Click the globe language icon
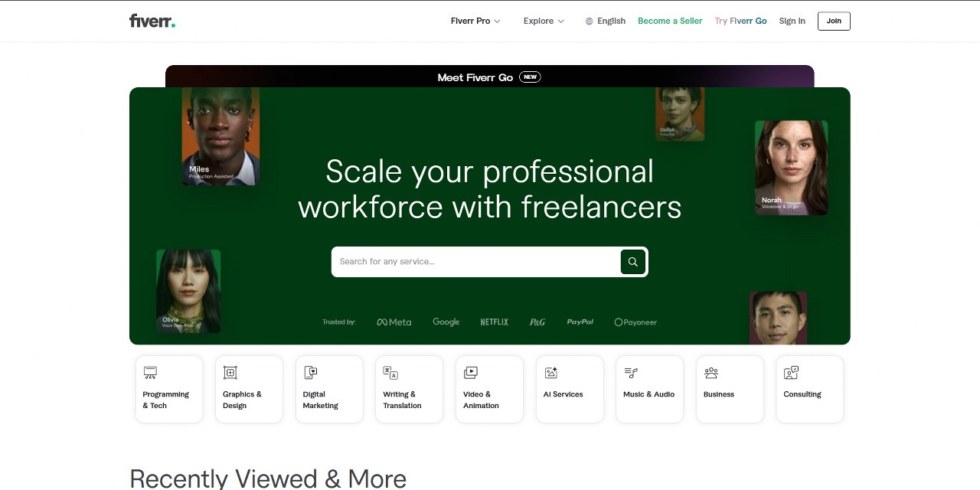Image resolution: width=980 pixels, height=490 pixels. 589,21
